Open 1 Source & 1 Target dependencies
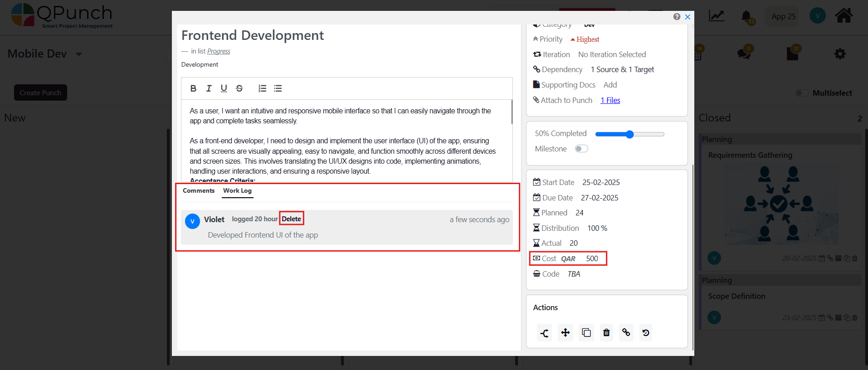 (622, 69)
